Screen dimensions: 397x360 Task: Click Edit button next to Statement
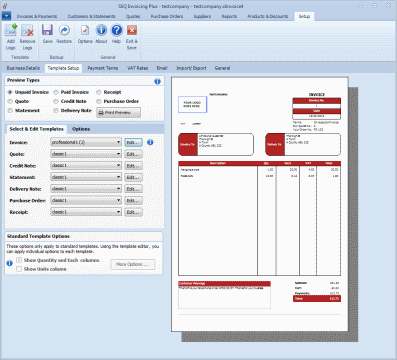(133, 177)
